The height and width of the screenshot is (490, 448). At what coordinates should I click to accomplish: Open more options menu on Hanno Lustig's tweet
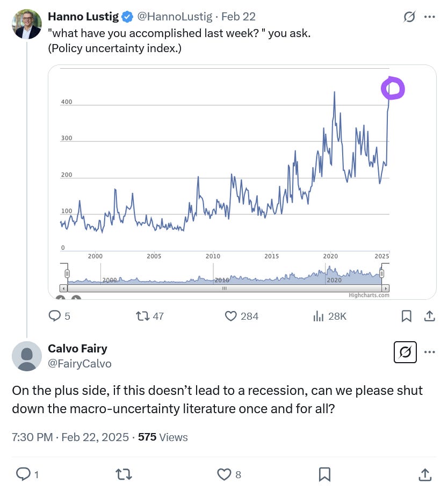tap(429, 17)
